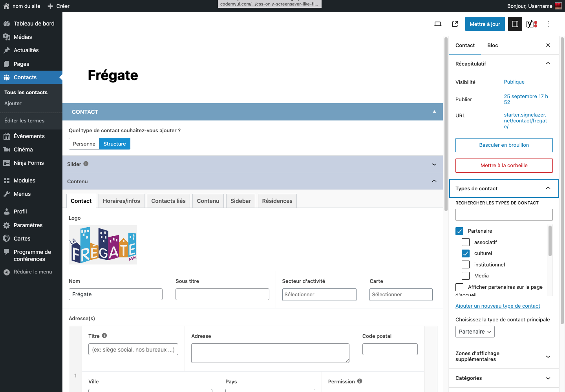Switch to the Bloc sidebar tab

pyautogui.click(x=492, y=46)
